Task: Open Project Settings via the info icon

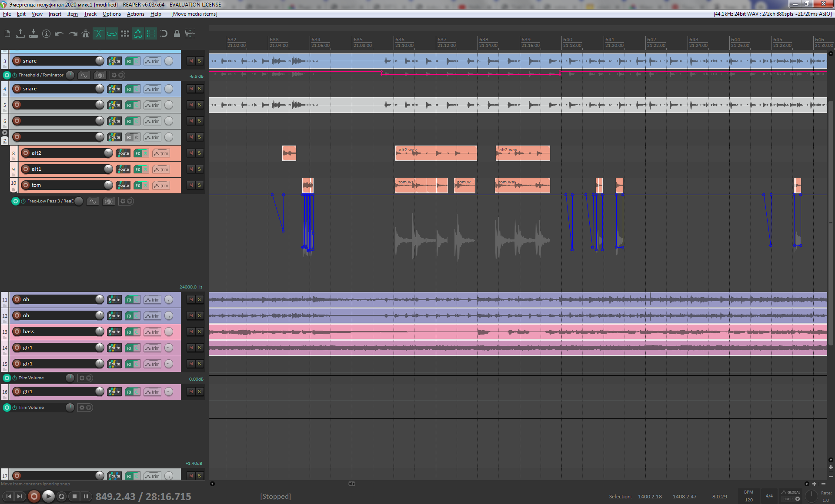Action: click(x=47, y=33)
